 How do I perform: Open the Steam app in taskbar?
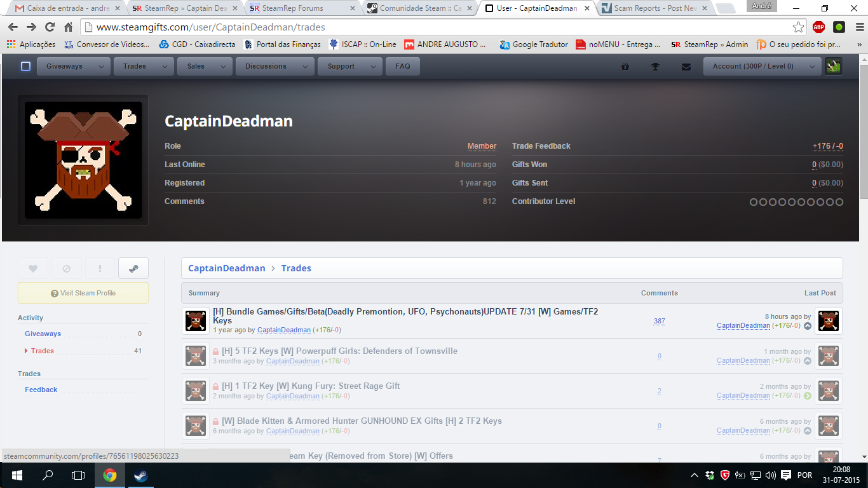[x=140, y=475]
